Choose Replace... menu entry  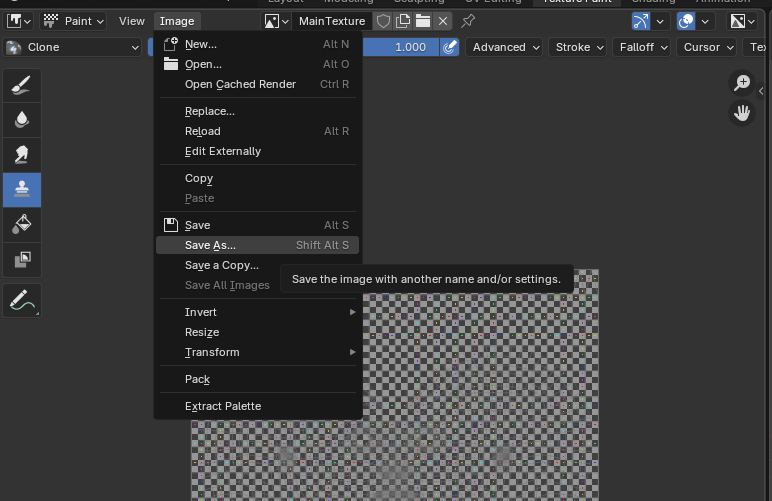point(257,111)
